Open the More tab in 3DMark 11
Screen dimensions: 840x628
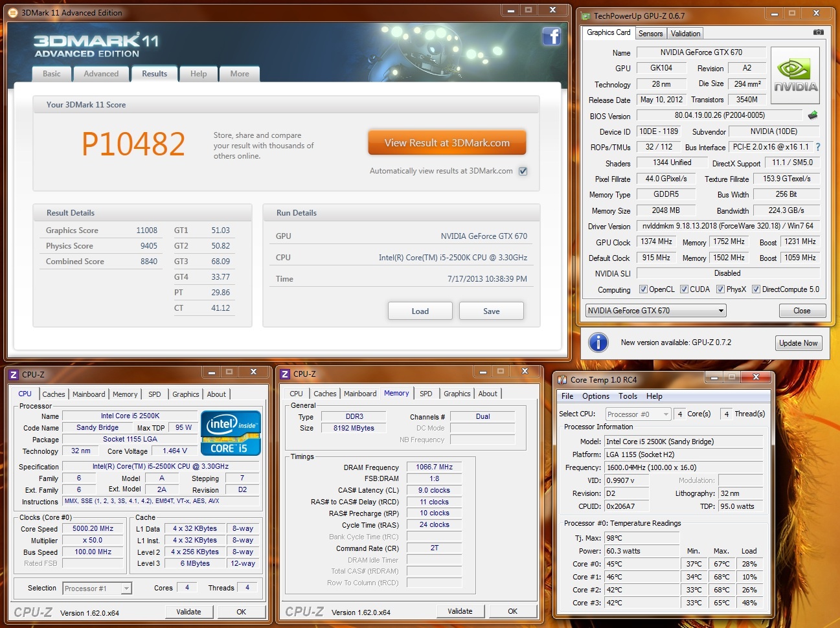pos(240,74)
